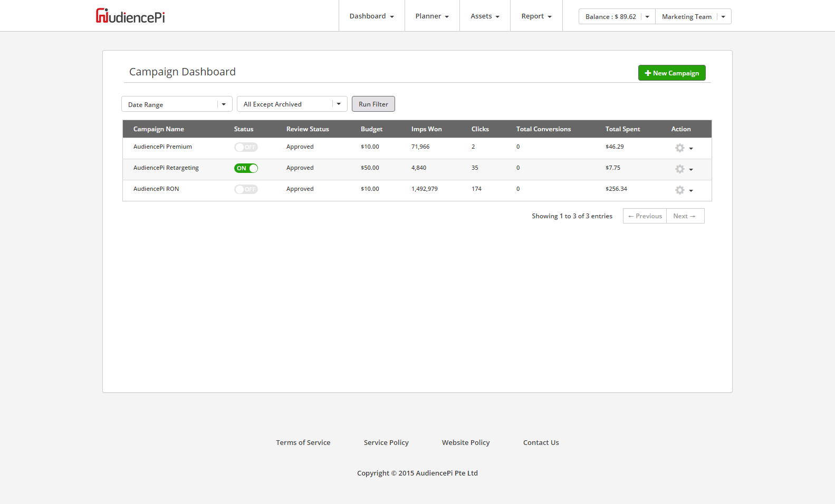Open gear settings for AudiencePi Premium
This screenshot has height=504, width=835.
click(683, 148)
